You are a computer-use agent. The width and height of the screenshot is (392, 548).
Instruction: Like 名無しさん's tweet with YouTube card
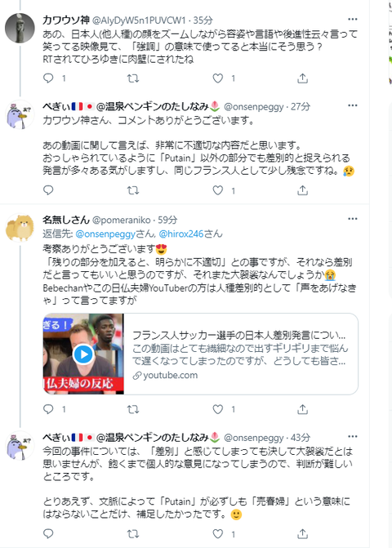[218, 409]
